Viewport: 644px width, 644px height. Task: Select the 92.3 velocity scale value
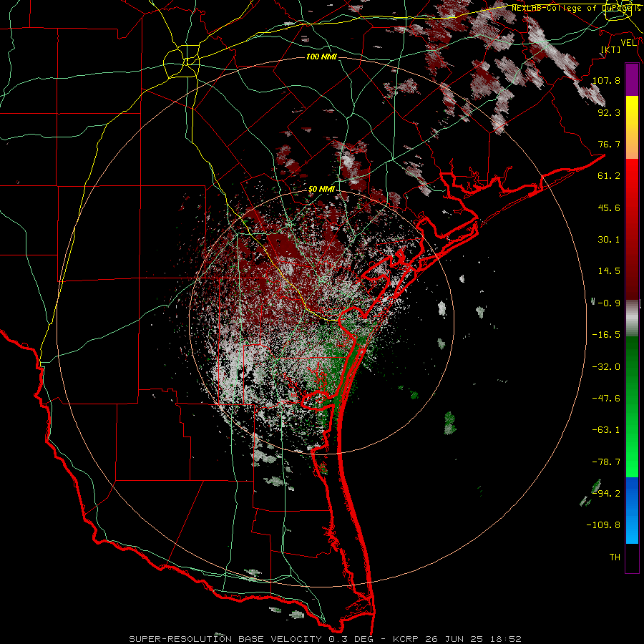609,112
